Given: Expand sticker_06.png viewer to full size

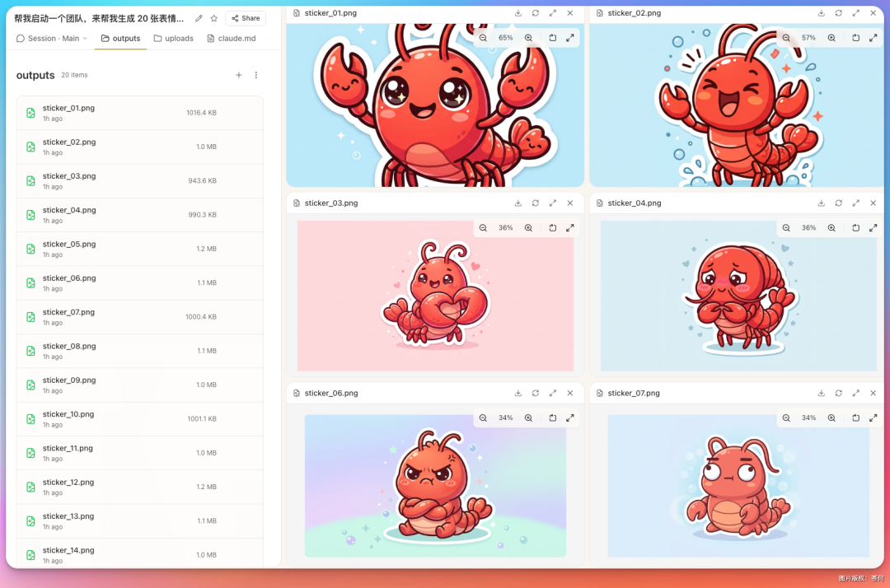Looking at the screenshot, I should (x=552, y=393).
